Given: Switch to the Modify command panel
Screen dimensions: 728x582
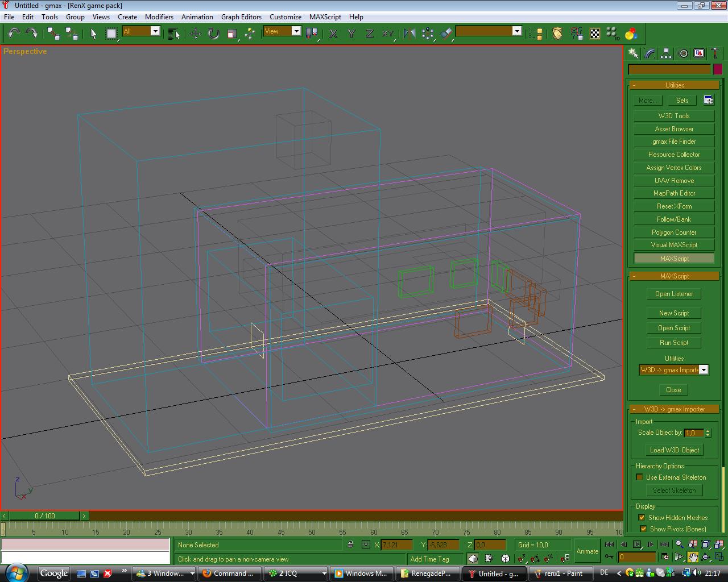Looking at the screenshot, I should (650, 53).
